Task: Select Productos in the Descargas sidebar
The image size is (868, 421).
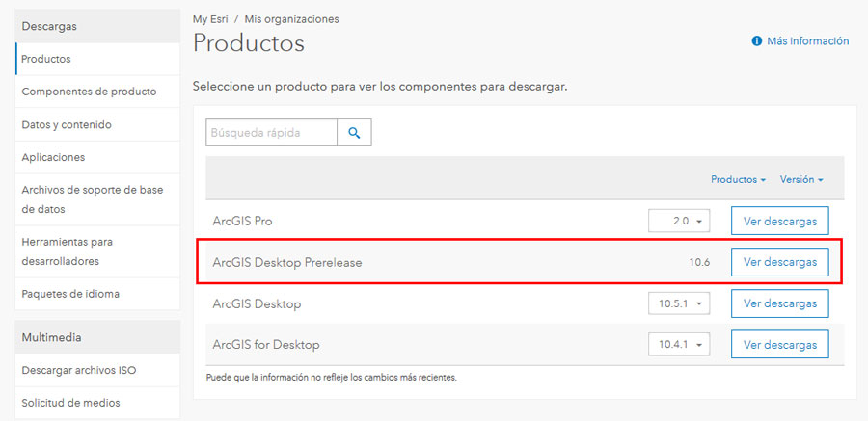Action: coord(98,59)
